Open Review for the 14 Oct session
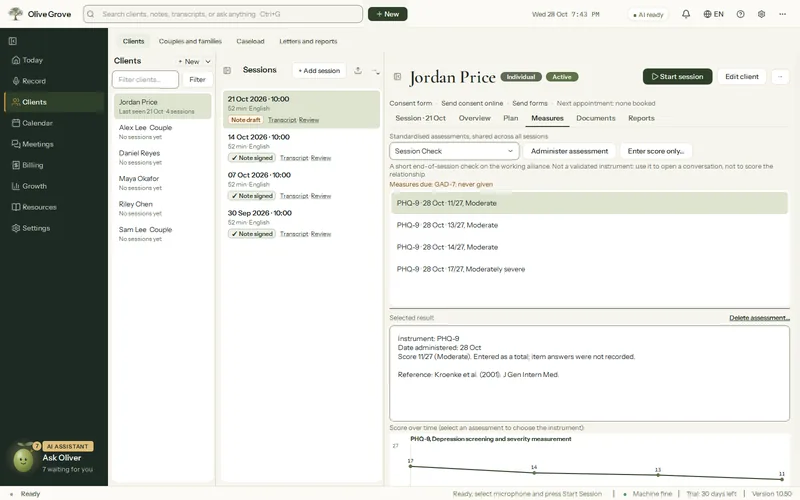 pyautogui.click(x=321, y=158)
